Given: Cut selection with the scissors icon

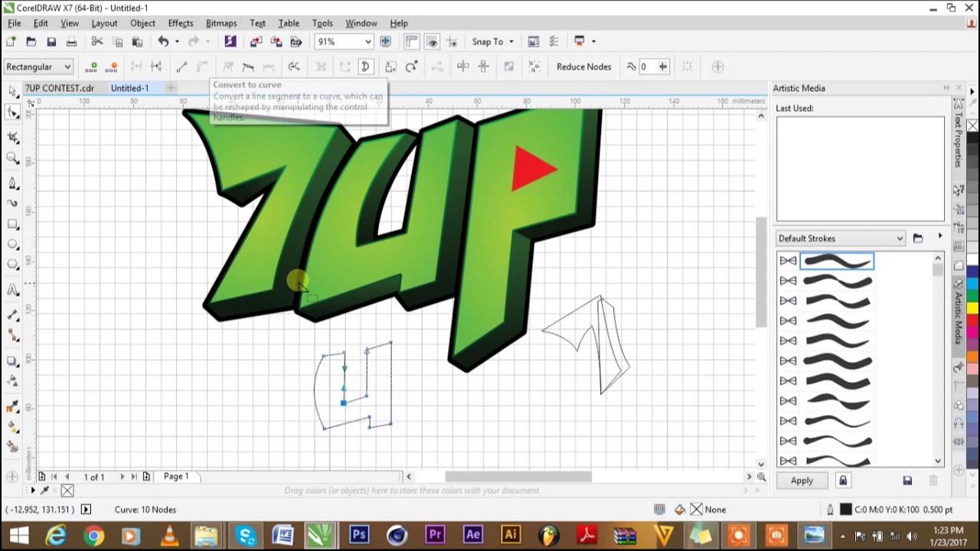Looking at the screenshot, I should coord(97,41).
